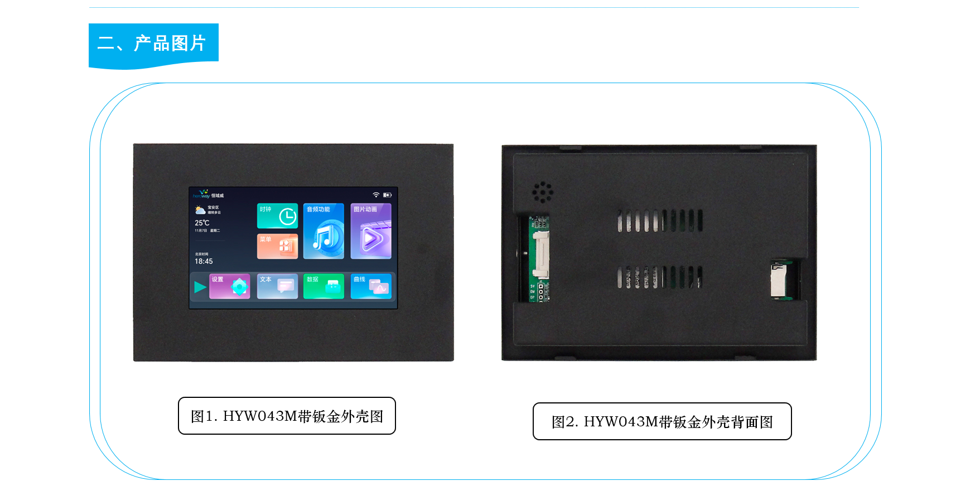Open the 图片动画 video tile

[371, 231]
